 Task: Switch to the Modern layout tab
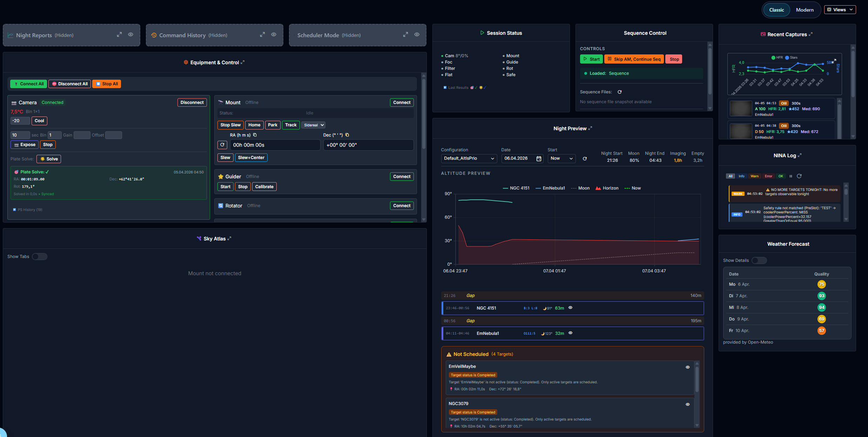tap(805, 10)
